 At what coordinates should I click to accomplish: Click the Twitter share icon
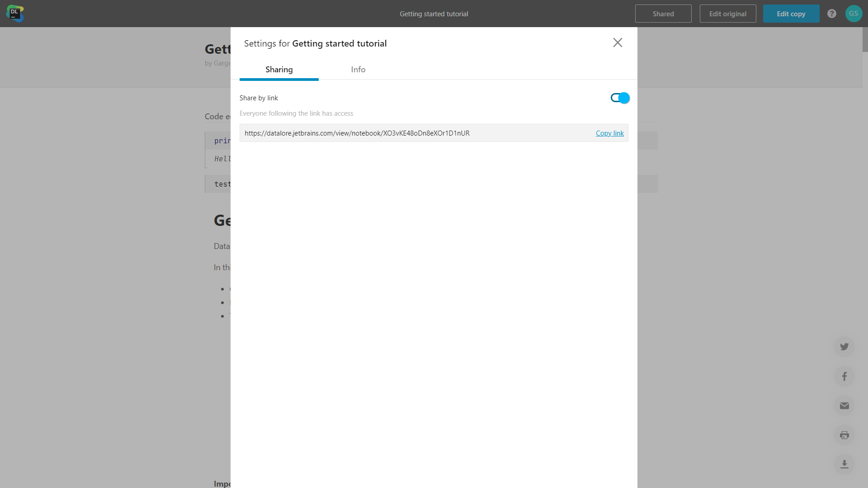(845, 346)
